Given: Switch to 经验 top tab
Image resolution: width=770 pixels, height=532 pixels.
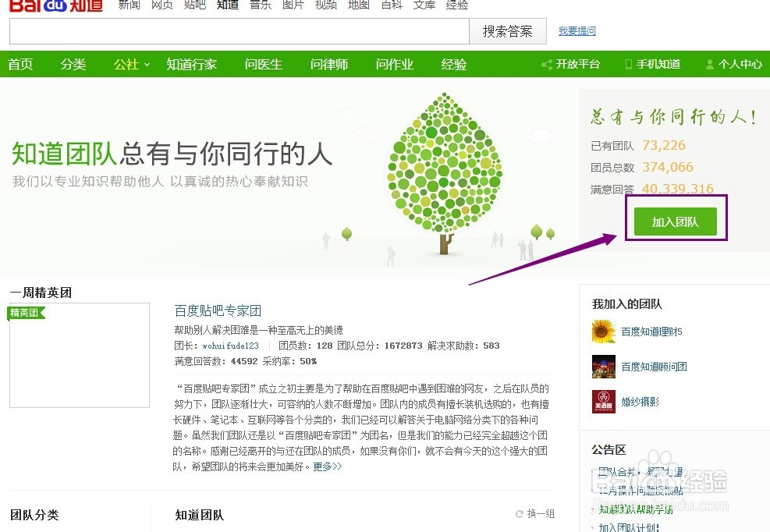Looking at the screenshot, I should [x=457, y=5].
